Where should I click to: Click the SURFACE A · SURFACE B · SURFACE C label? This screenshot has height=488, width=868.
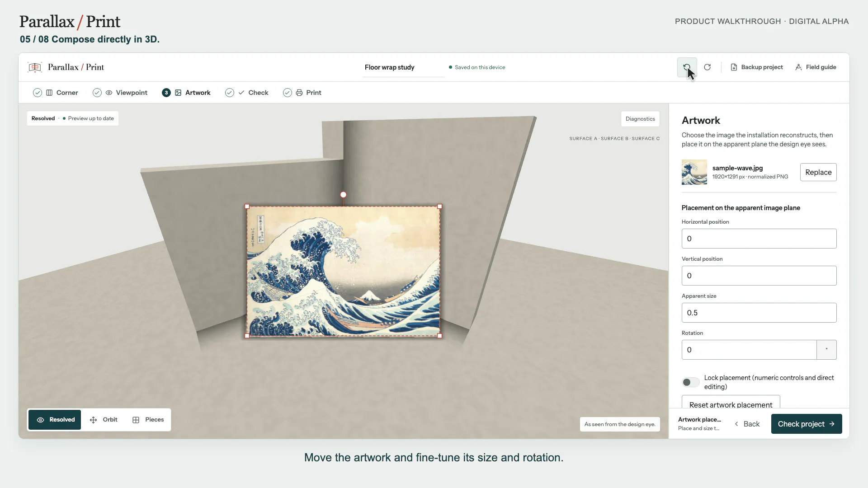point(614,139)
